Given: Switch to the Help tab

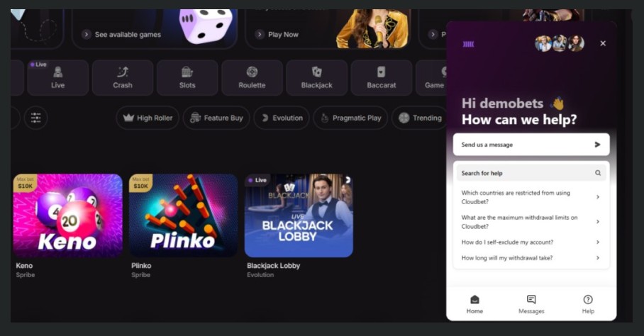Looking at the screenshot, I should coord(588,304).
